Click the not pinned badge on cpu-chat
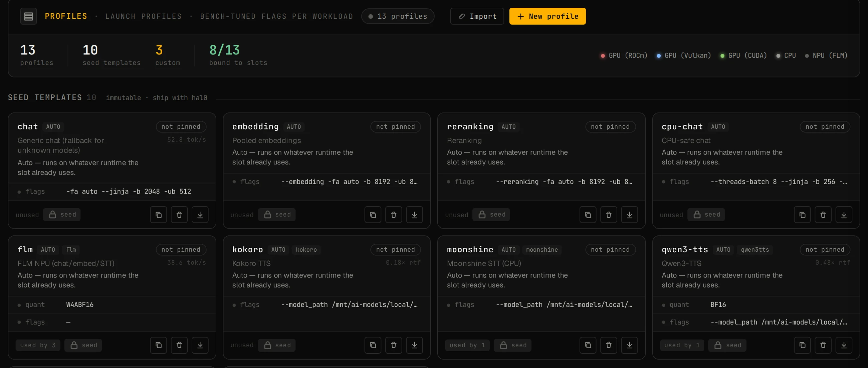 click(x=825, y=127)
